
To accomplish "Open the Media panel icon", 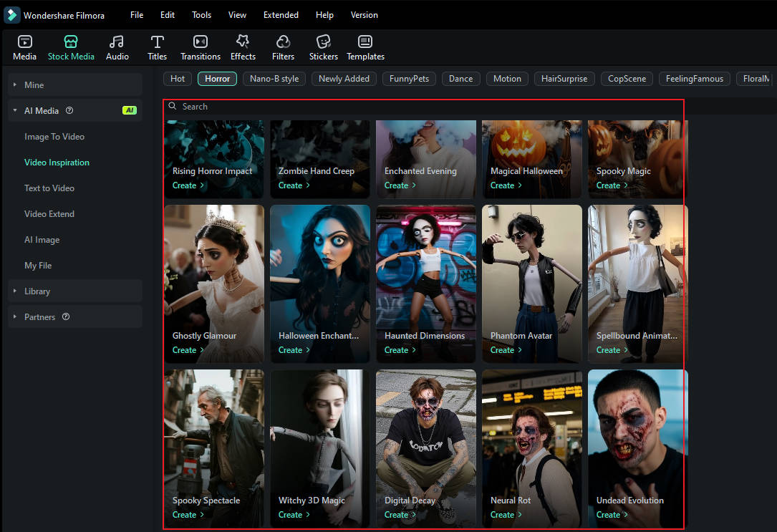I will [x=24, y=47].
